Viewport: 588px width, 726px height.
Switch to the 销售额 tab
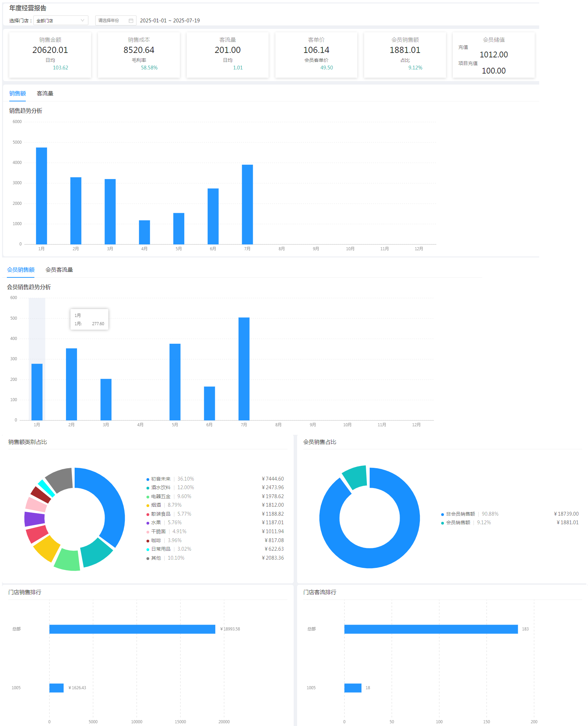(x=18, y=93)
